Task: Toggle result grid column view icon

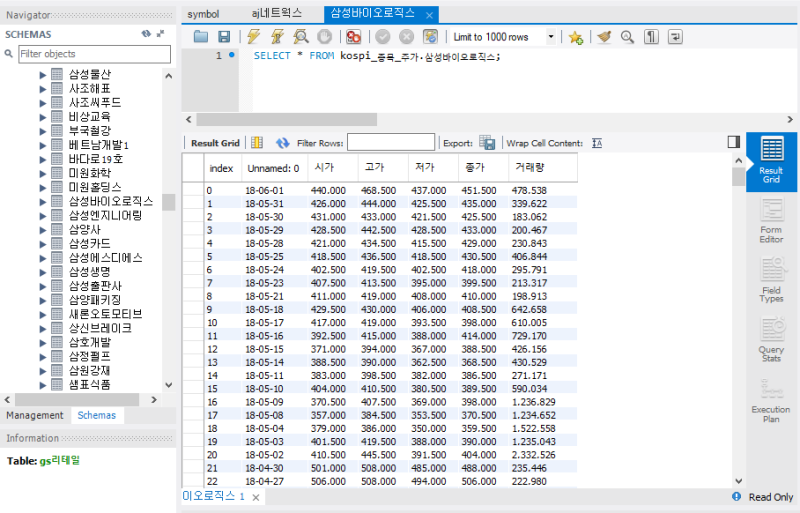Action: point(257,143)
